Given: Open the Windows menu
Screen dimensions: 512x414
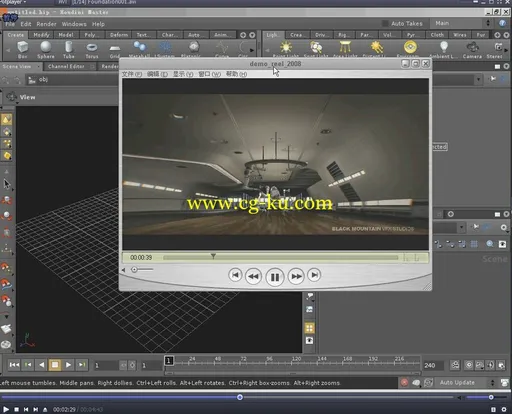Looking at the screenshot, I should pos(74,24).
